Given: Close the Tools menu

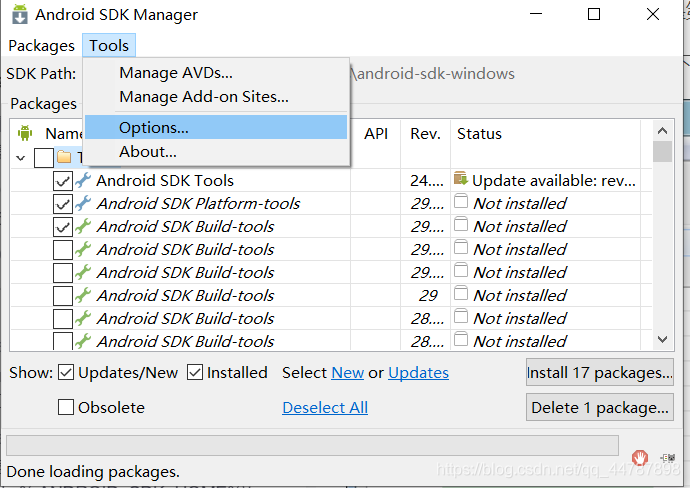Looking at the screenshot, I should point(109,45).
